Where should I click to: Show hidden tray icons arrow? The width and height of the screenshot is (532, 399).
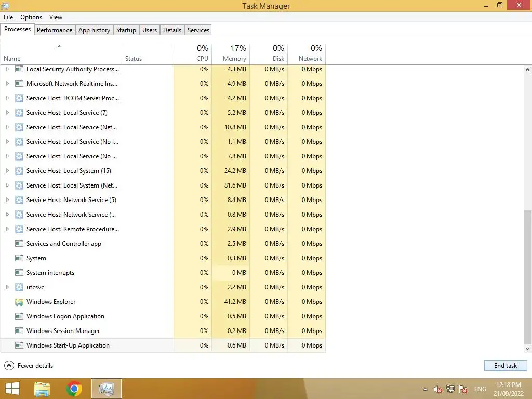pos(425,389)
